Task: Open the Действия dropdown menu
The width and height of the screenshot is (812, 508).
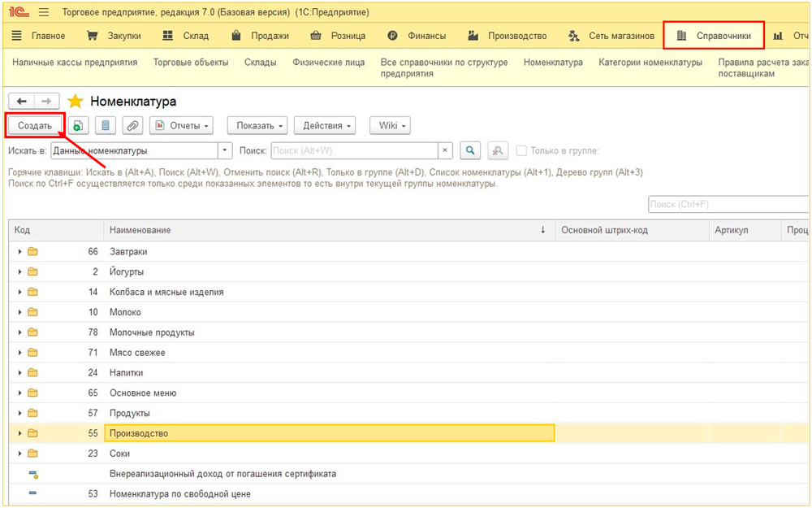Action: 328,126
